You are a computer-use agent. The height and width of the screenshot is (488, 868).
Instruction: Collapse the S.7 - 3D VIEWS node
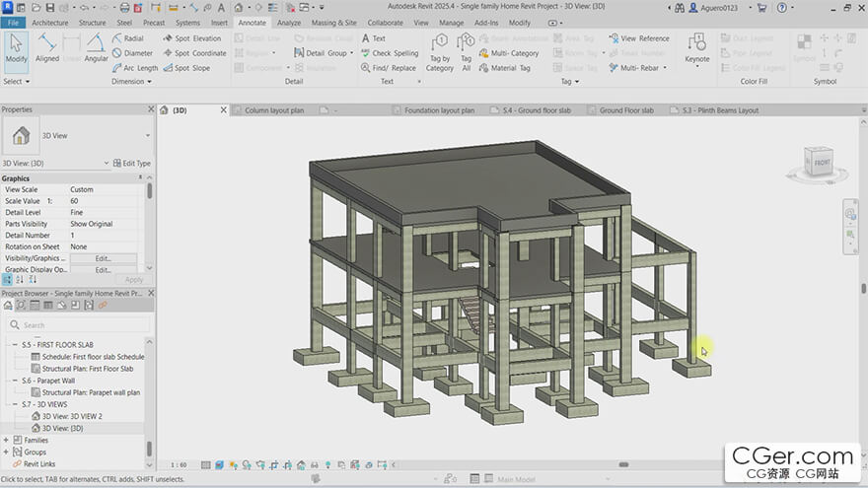tap(15, 404)
